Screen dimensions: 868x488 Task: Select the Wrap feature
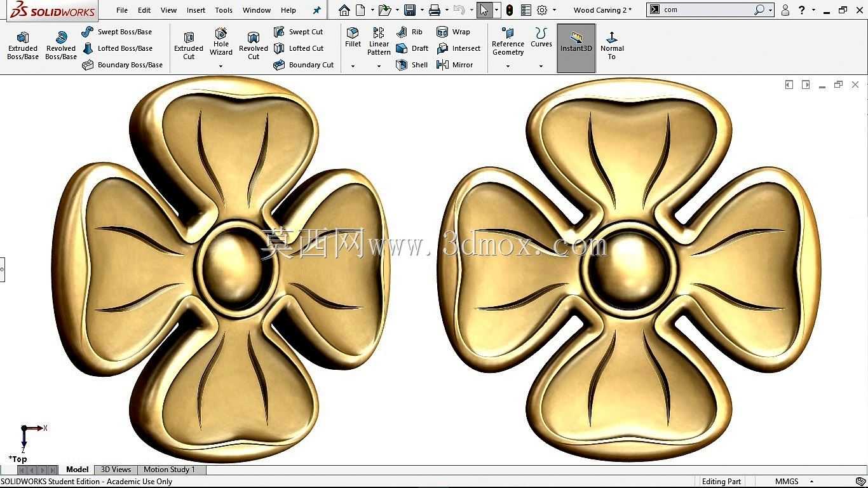point(453,32)
